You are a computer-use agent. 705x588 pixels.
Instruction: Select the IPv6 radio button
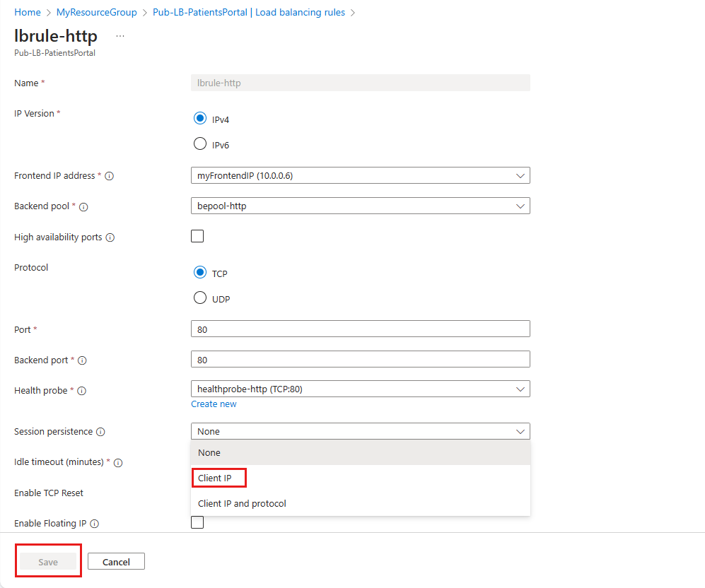tap(200, 143)
